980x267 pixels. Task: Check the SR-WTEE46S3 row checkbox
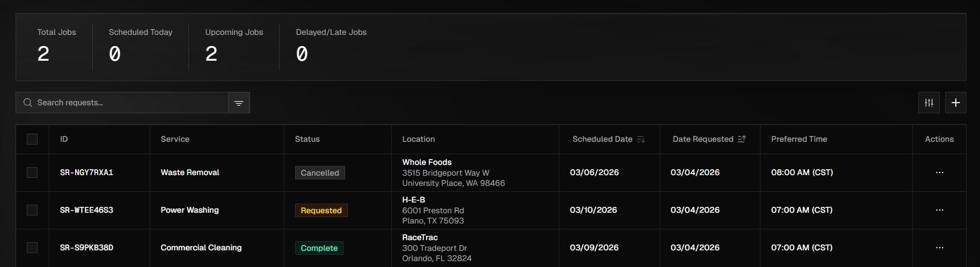pyautogui.click(x=32, y=210)
